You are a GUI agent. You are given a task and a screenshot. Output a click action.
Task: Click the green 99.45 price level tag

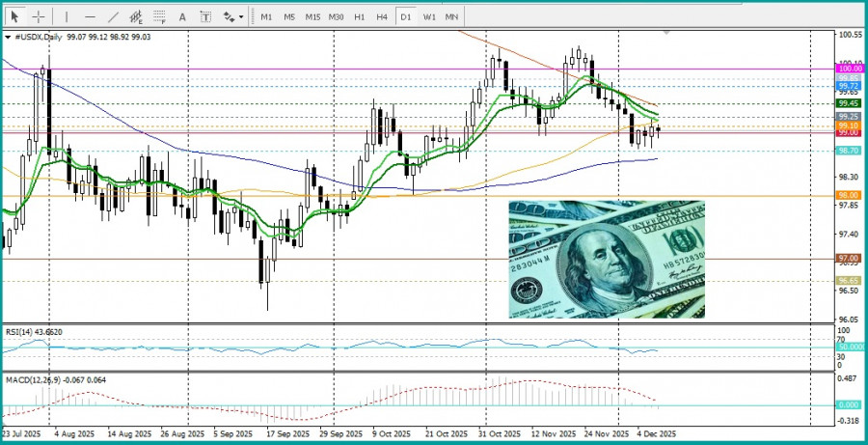click(851, 103)
